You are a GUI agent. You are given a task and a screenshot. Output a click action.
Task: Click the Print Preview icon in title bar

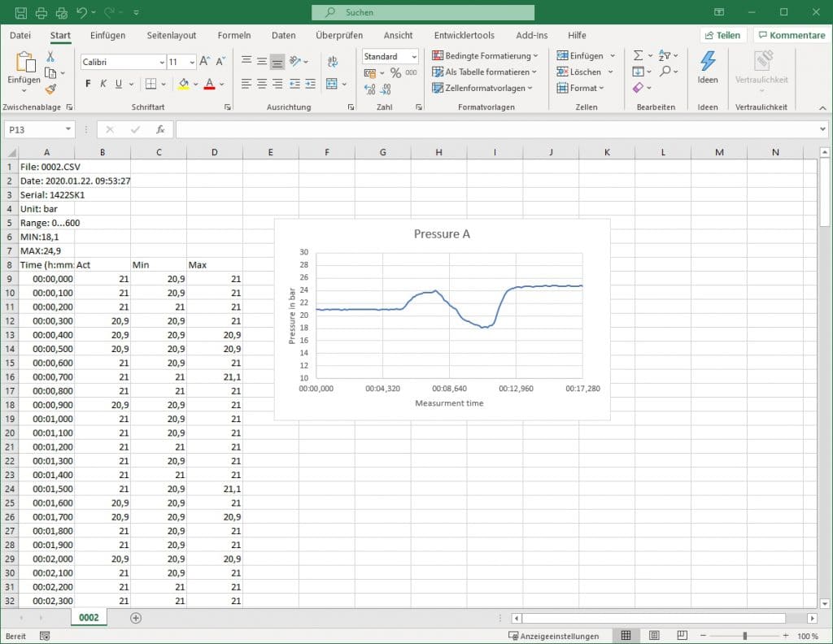(x=62, y=12)
